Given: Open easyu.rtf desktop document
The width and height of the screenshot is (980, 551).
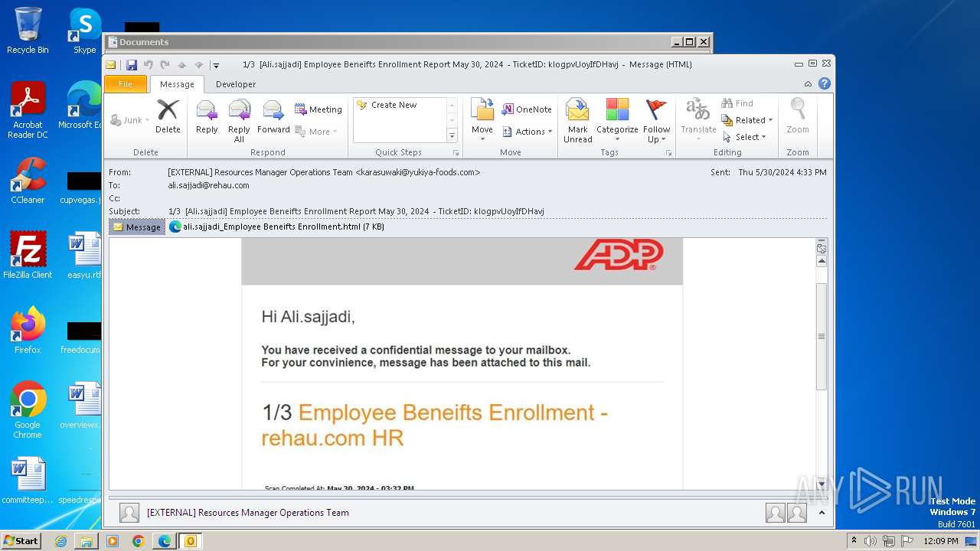Looking at the screenshot, I should click(84, 255).
